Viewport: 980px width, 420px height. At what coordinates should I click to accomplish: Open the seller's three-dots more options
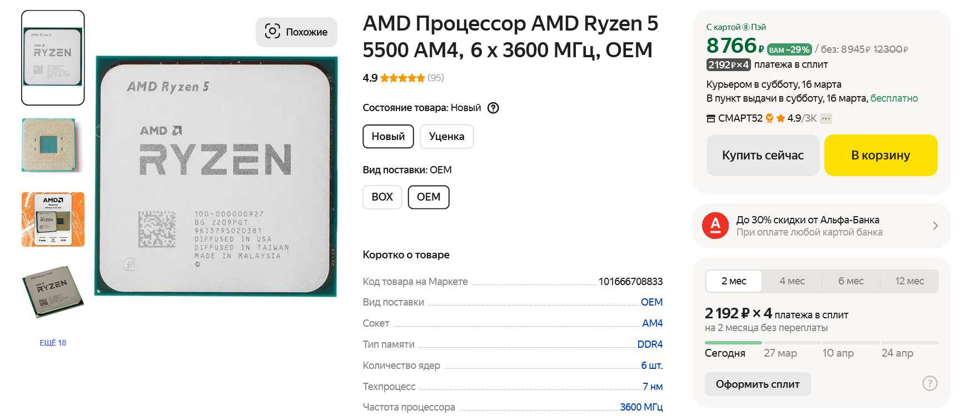coord(826,118)
